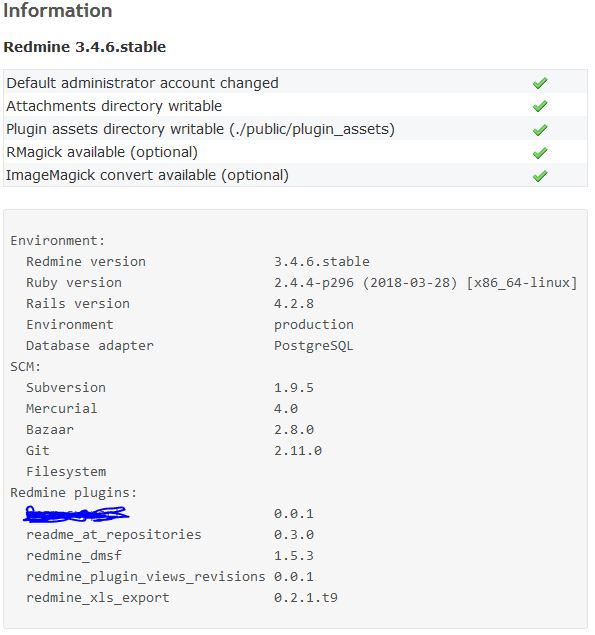Viewport: 595px width, 635px height.
Task: Click checkmark for Plugin assets directory writable
Action: coord(540,130)
